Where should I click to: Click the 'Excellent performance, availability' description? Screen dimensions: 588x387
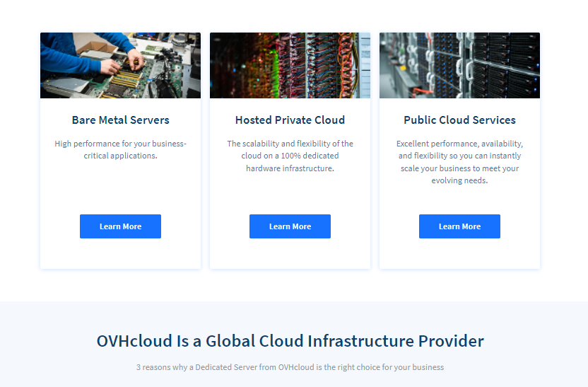(460, 162)
